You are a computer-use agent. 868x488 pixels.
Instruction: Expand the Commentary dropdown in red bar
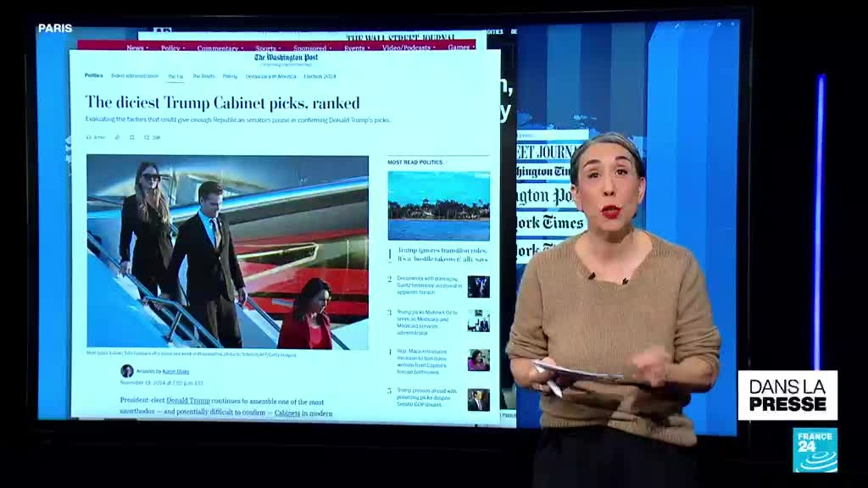point(220,48)
